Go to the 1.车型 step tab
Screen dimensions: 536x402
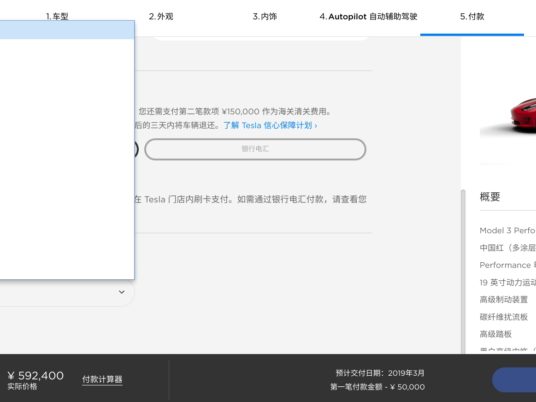coord(57,16)
